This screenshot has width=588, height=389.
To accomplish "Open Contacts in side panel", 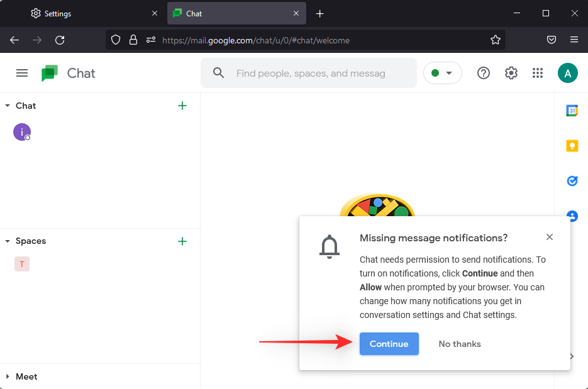I will [x=572, y=216].
